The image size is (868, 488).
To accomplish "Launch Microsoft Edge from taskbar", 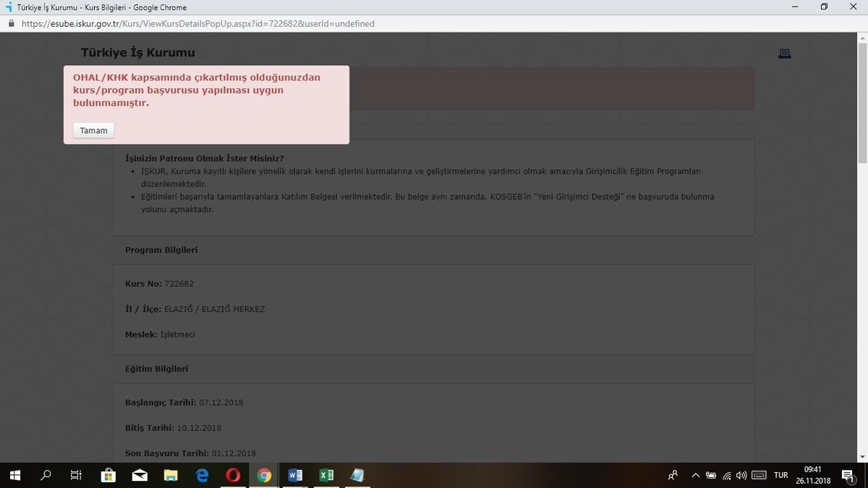I will point(202,475).
